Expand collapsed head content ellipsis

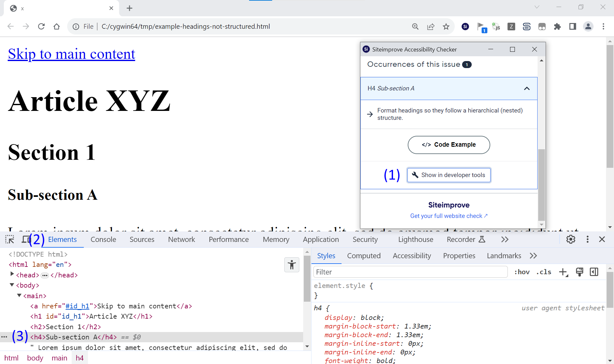click(45, 275)
